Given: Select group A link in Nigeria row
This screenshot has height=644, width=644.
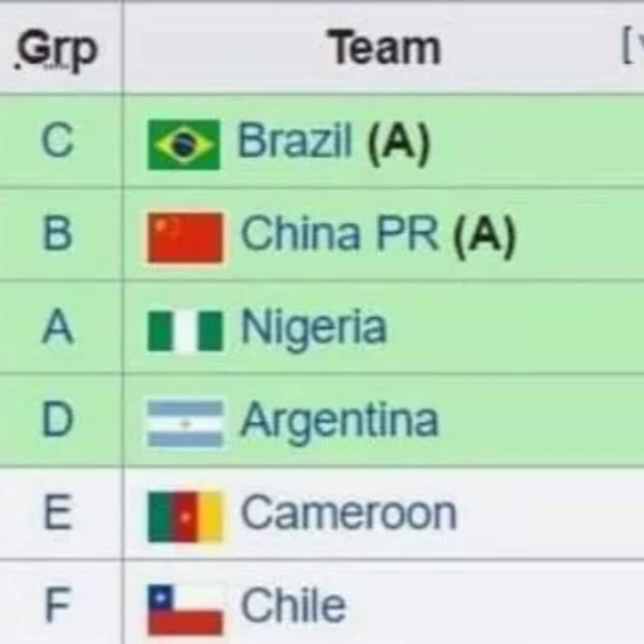Looking at the screenshot, I should pyautogui.click(x=57, y=326).
